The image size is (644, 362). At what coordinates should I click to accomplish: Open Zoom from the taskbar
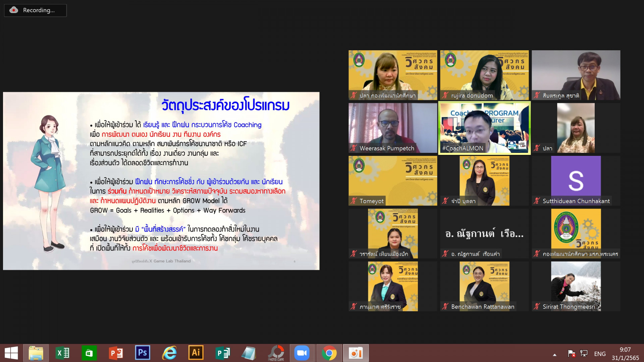coord(302,353)
